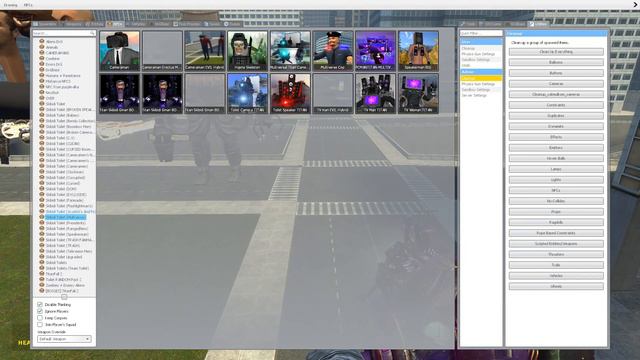Spawn the Toilet Speaker 777 NPC
Image resolution: width=640 pixels, height=360 pixels.
290,93
